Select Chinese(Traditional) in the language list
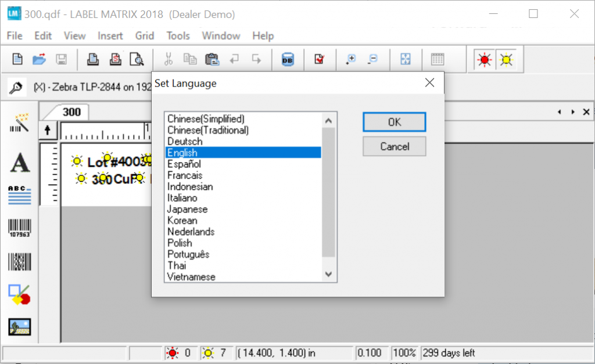The image size is (595, 364). coord(243,130)
